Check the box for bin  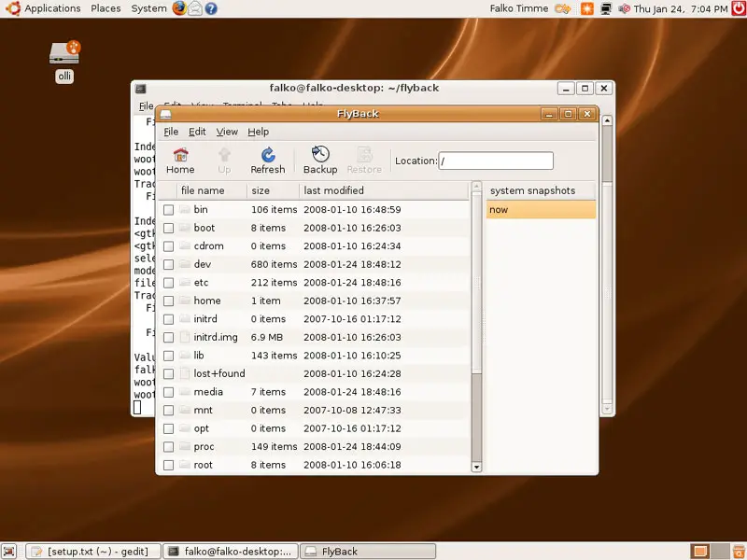point(168,210)
